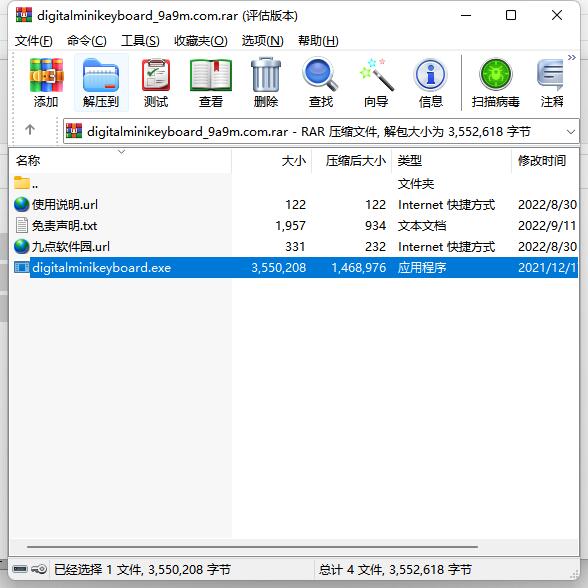Image resolution: width=588 pixels, height=588 pixels.
Task: Click the horizontal scrollbar of file list
Action: tap(252, 547)
